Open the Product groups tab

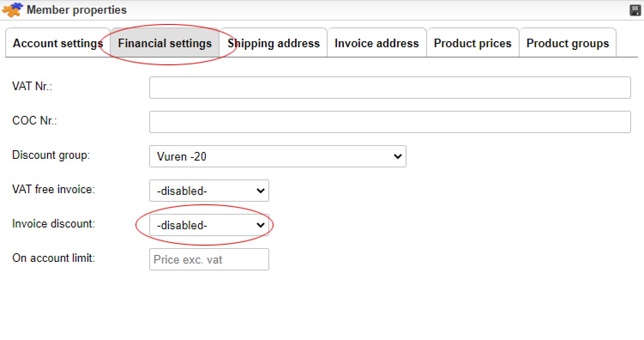click(567, 43)
